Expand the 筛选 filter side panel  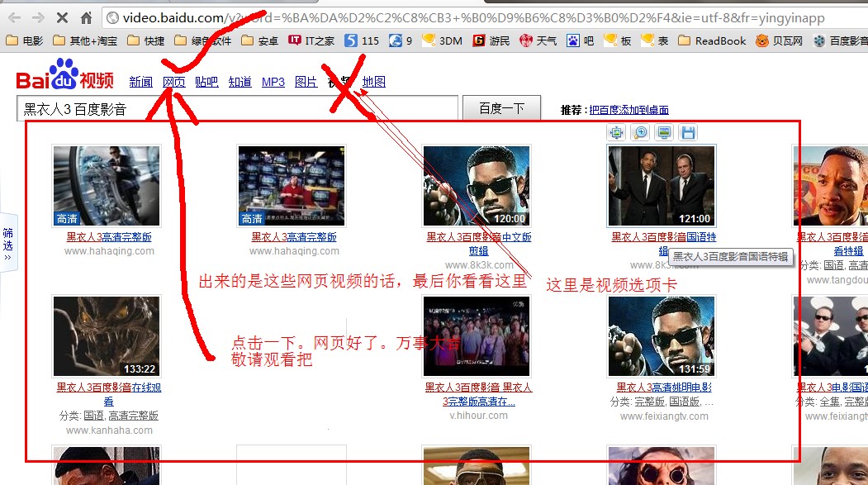click(x=8, y=243)
